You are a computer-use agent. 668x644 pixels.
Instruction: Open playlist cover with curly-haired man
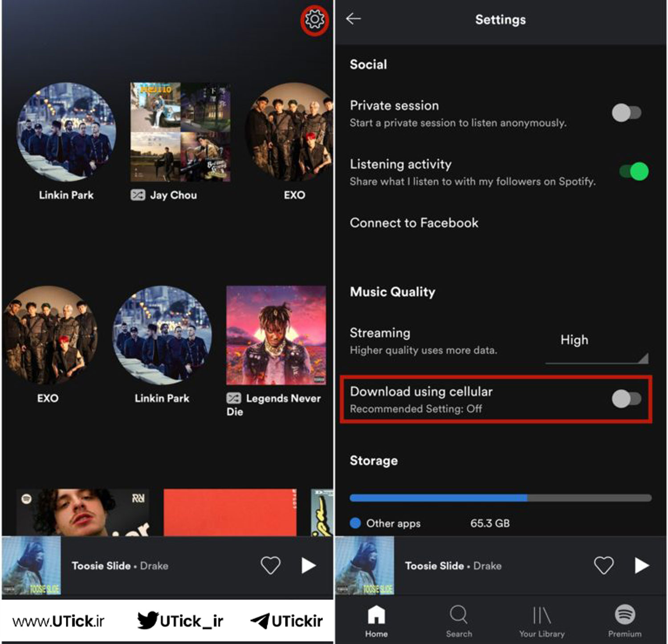coord(83,512)
